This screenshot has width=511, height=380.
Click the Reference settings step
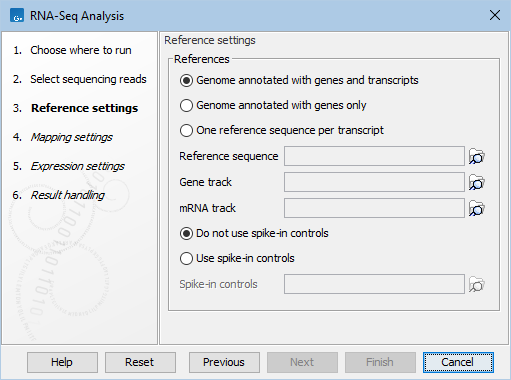[84, 108]
